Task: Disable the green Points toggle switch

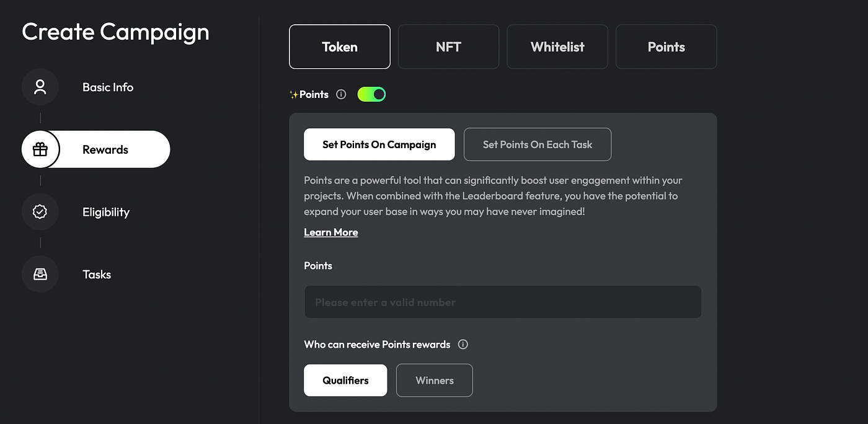Action: coord(371,94)
